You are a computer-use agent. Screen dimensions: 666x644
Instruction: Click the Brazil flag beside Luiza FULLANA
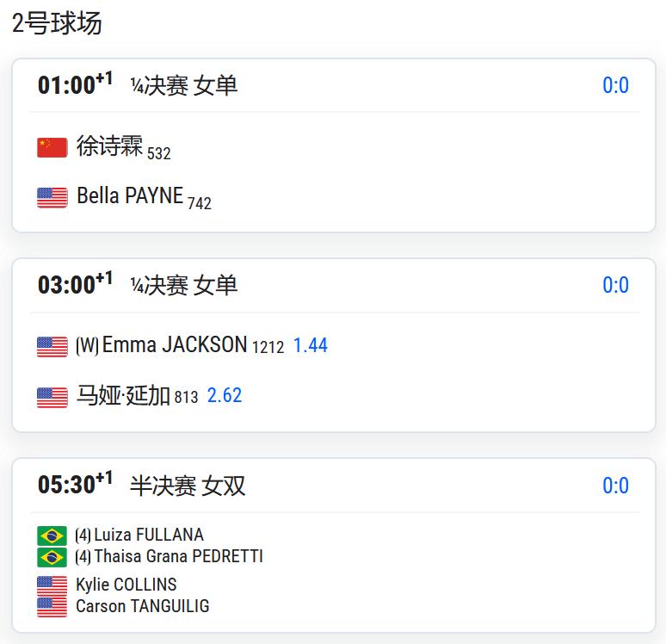[x=52, y=536]
